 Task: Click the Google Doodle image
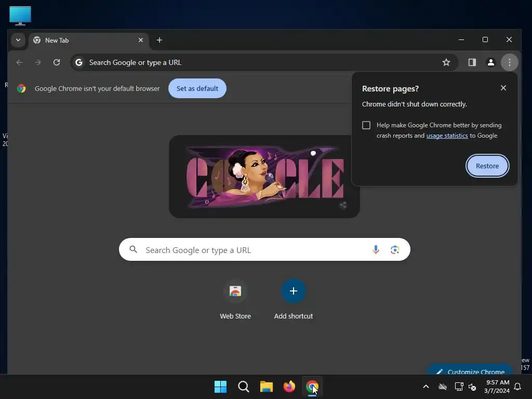point(264,177)
